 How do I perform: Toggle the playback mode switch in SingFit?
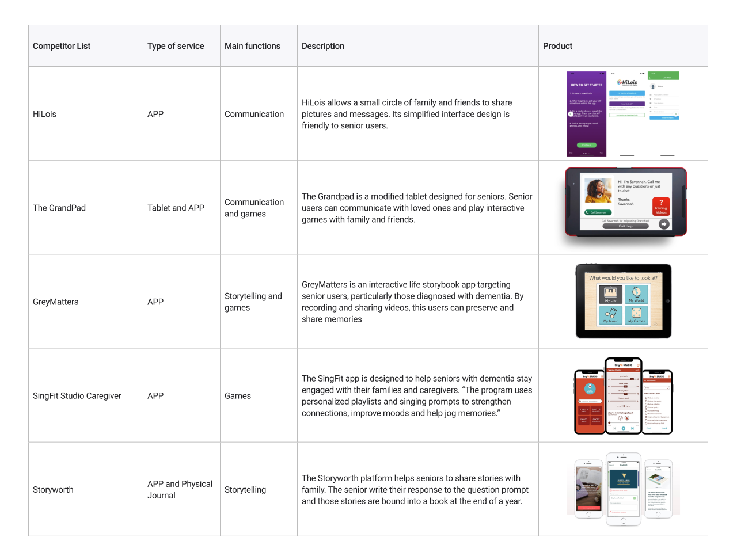point(624,406)
